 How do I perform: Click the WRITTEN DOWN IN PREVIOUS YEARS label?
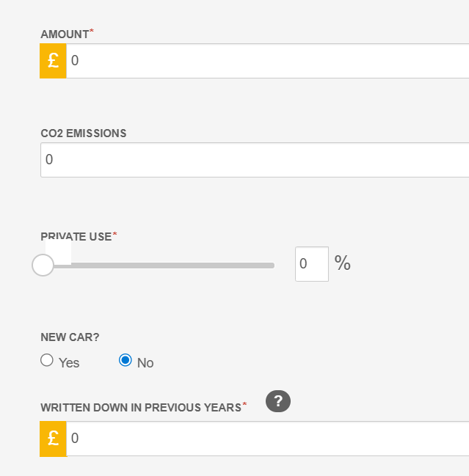141,407
